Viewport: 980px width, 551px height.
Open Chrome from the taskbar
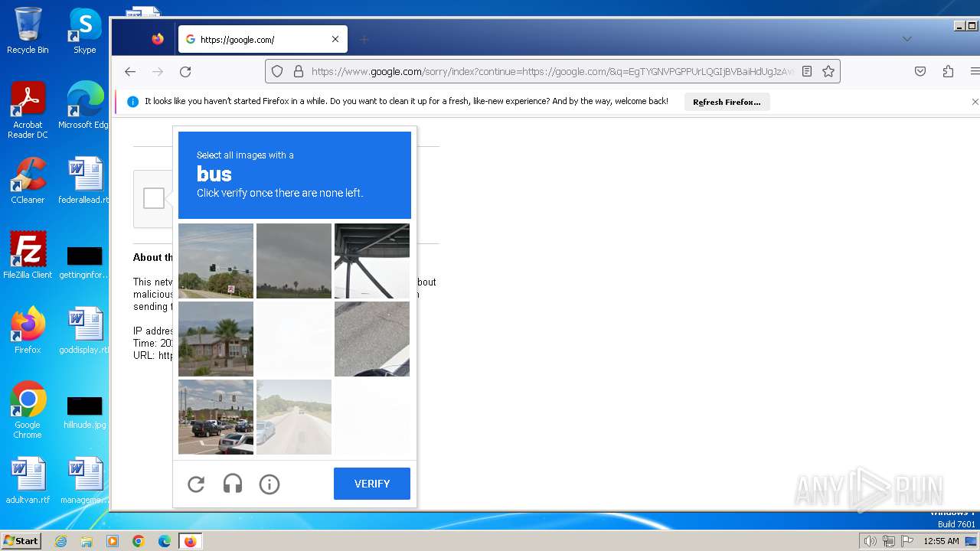tap(139, 541)
